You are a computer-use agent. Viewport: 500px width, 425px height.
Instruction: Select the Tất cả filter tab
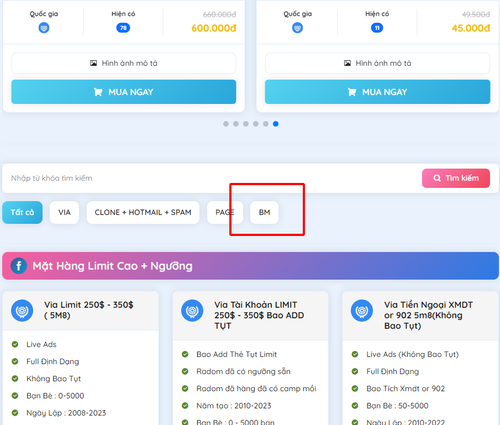pyautogui.click(x=22, y=212)
